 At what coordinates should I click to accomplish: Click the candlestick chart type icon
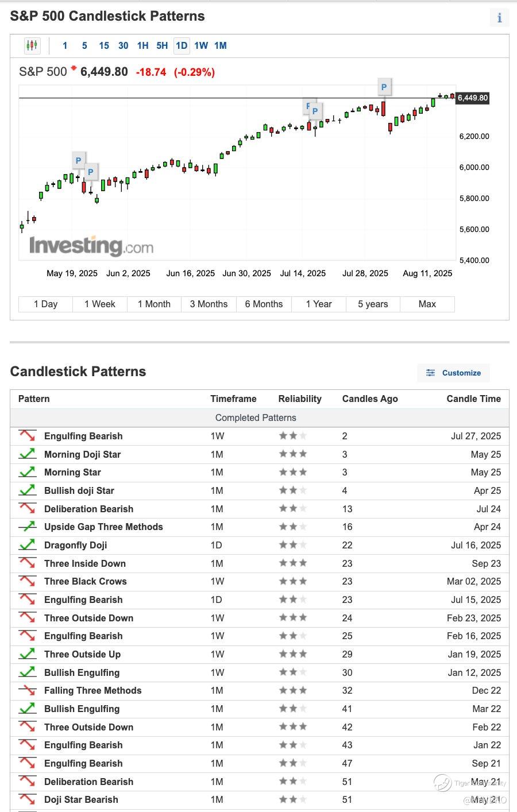click(x=32, y=45)
